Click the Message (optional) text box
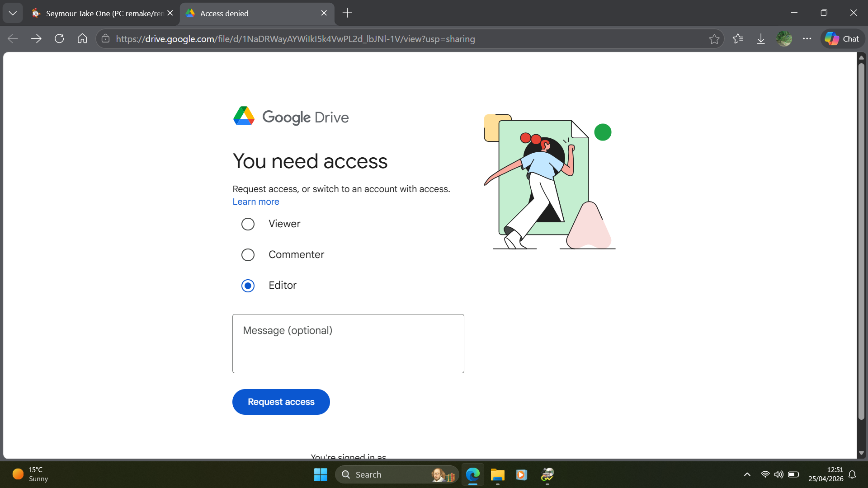The height and width of the screenshot is (488, 868). pyautogui.click(x=348, y=343)
